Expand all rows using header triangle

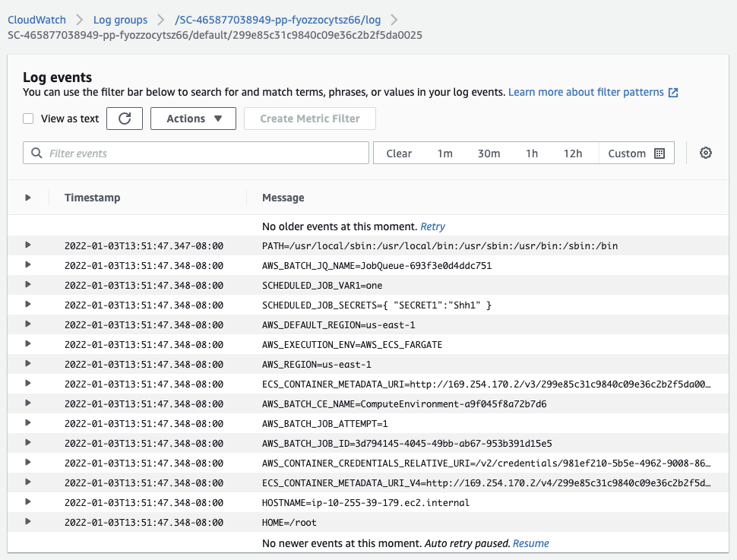coord(28,198)
